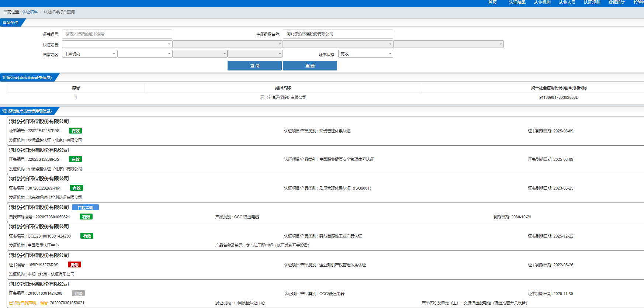Screen dimensions: 644x308
Task: Click 中国职业健康安全管理体系认证 category text
Action: (347, 159)
